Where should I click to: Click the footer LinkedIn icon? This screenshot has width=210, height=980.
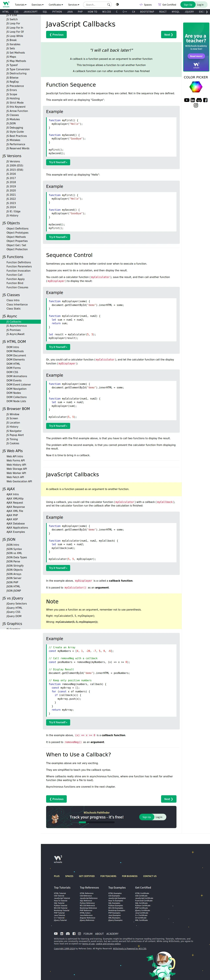pos(62,934)
